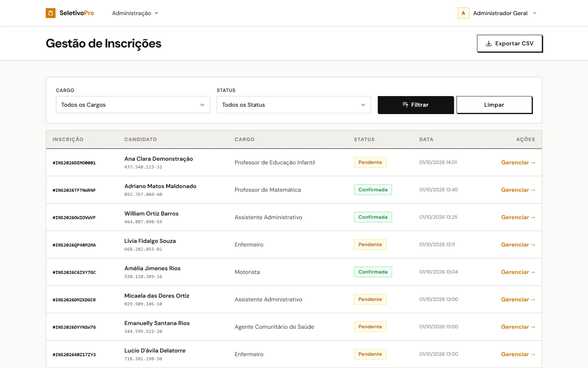
Task: Click registration code #INS2026TFTNWRNF
Action: pyautogui.click(x=74, y=190)
